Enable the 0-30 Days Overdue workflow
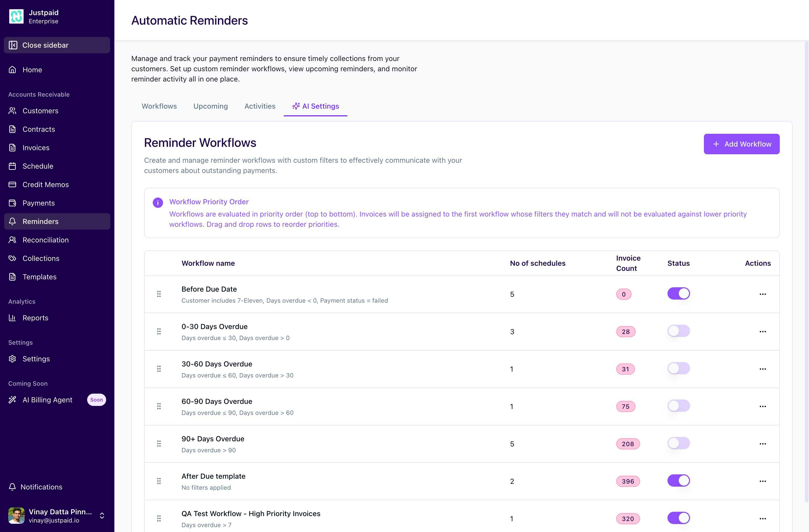 pyautogui.click(x=679, y=331)
